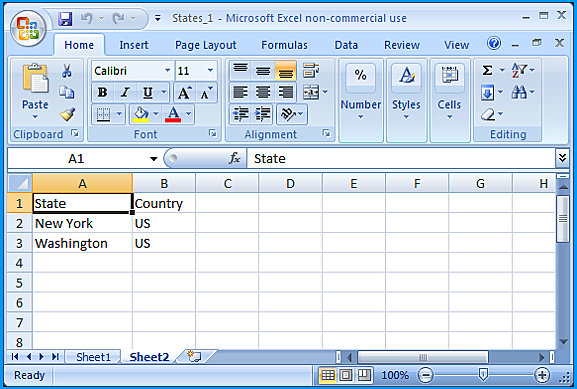Open the Cells group button
The image size is (577, 389).
[449, 99]
